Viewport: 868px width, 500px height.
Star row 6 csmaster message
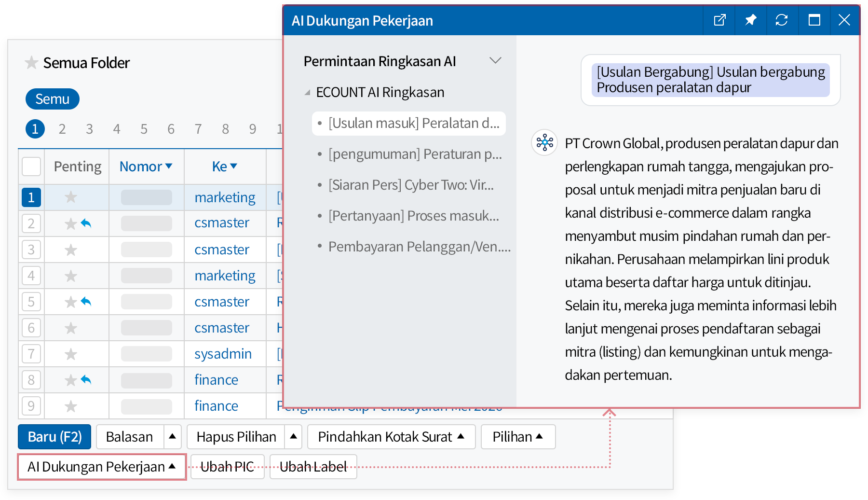pyautogui.click(x=71, y=328)
